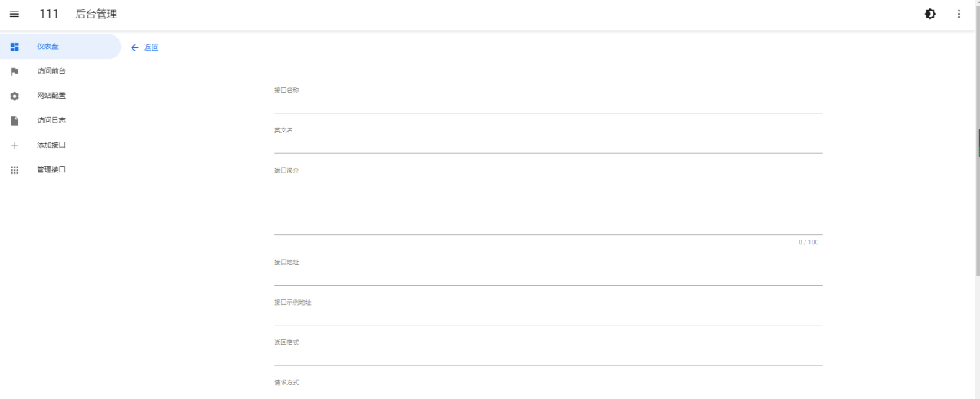The width and height of the screenshot is (980, 399).
Task: Click the 返回 link
Action: coord(152,47)
